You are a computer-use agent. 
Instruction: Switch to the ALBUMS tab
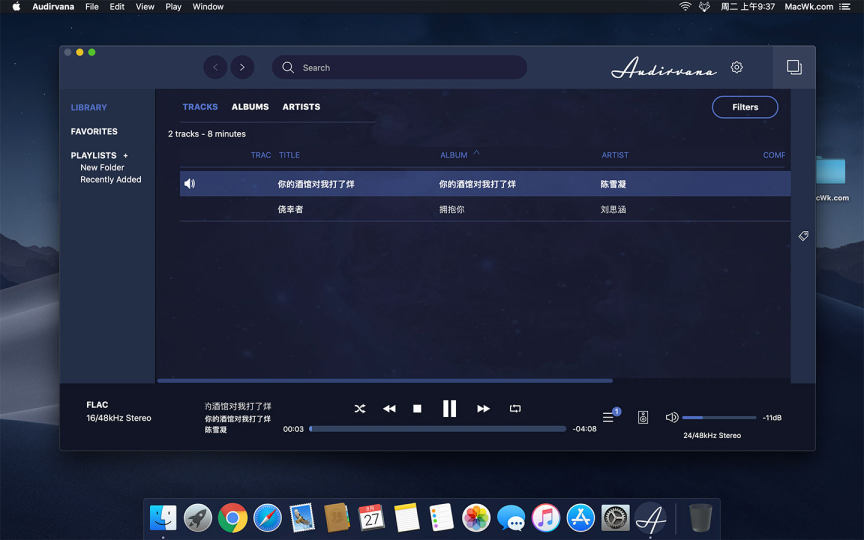pos(250,107)
